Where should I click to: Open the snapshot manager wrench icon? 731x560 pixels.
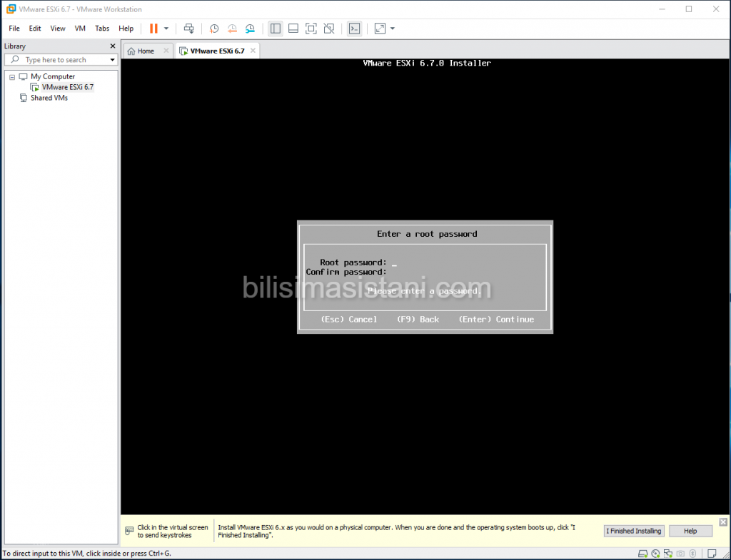pyautogui.click(x=251, y=29)
